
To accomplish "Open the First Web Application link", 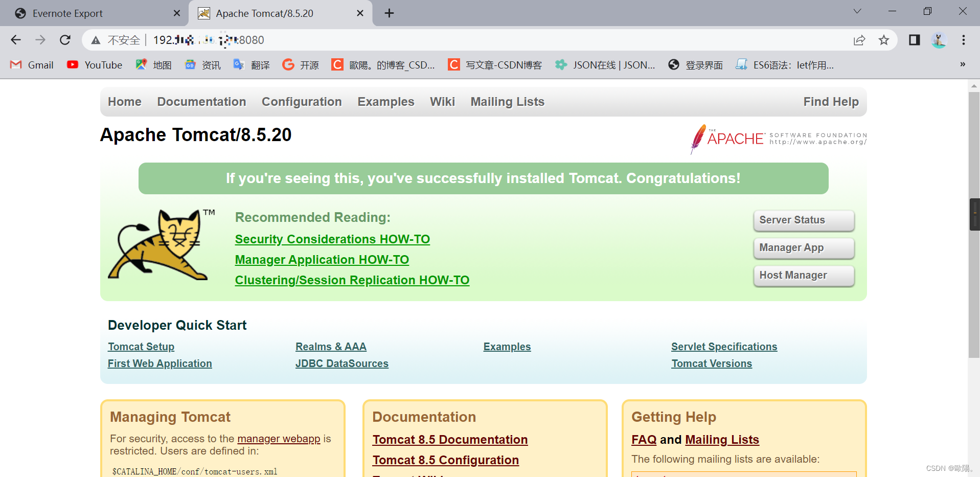I will click(x=159, y=364).
